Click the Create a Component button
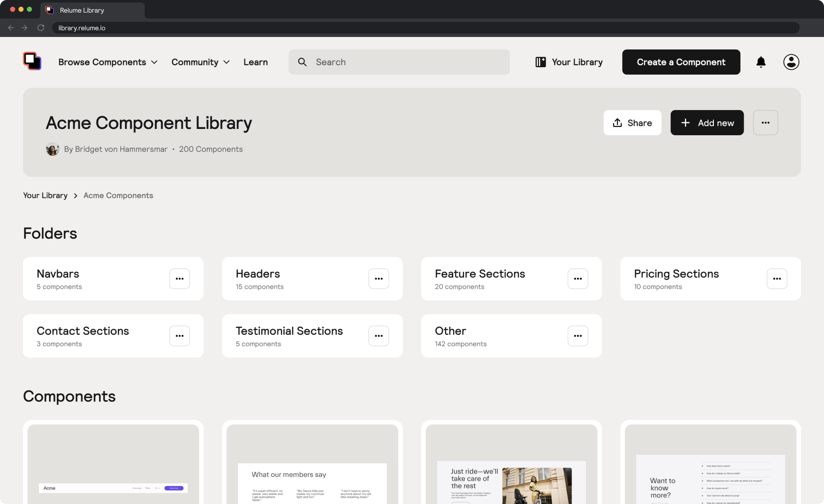 pos(681,62)
